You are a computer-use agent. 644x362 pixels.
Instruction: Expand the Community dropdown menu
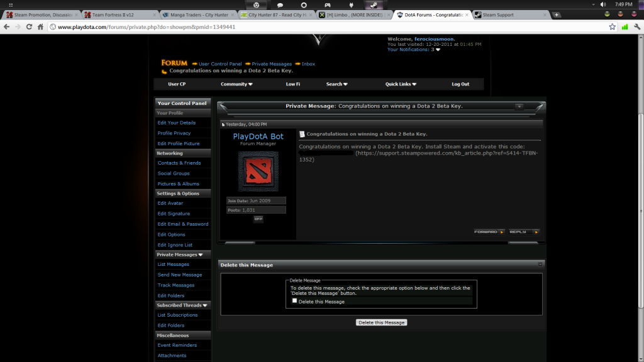(236, 84)
